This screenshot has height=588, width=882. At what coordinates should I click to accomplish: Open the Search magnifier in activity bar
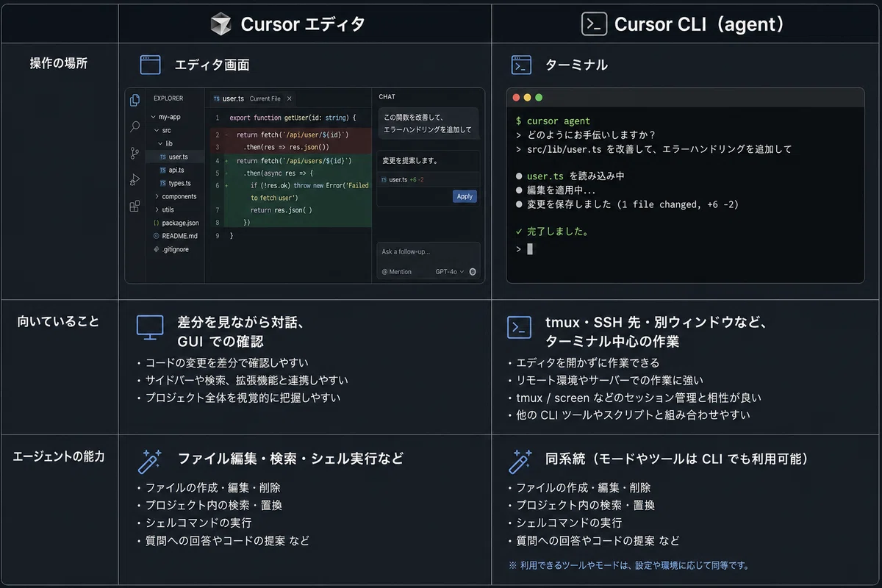click(135, 127)
